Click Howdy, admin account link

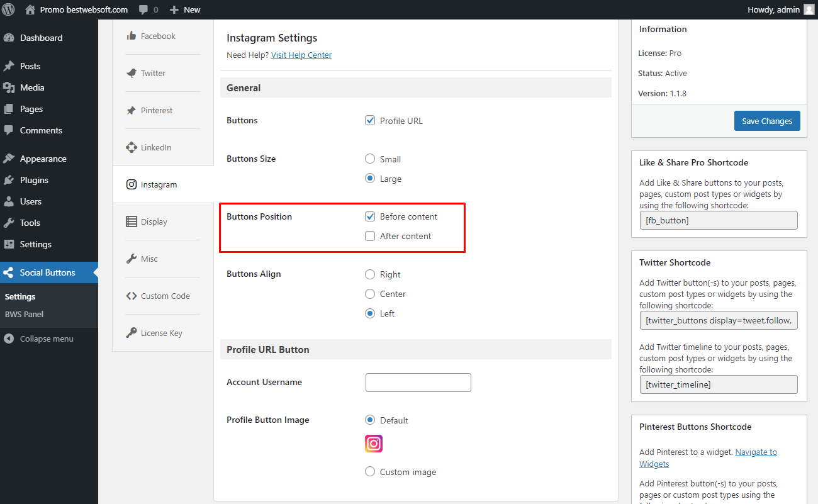[780, 9]
